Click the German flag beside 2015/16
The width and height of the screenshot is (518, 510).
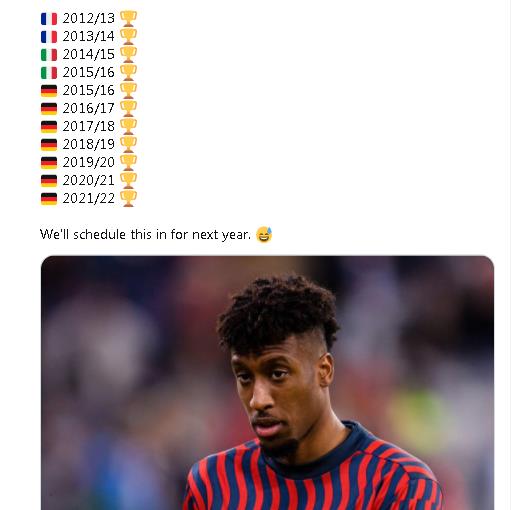point(49,91)
